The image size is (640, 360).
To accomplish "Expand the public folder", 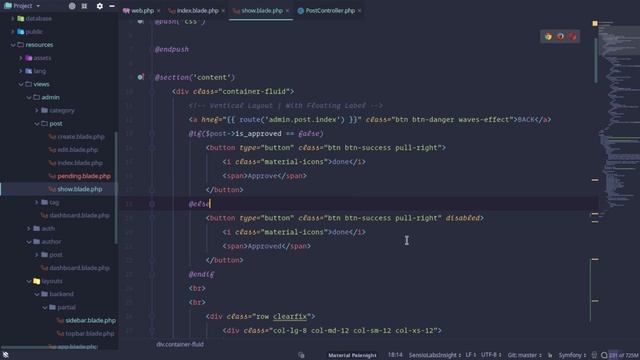I will (x=13, y=32).
